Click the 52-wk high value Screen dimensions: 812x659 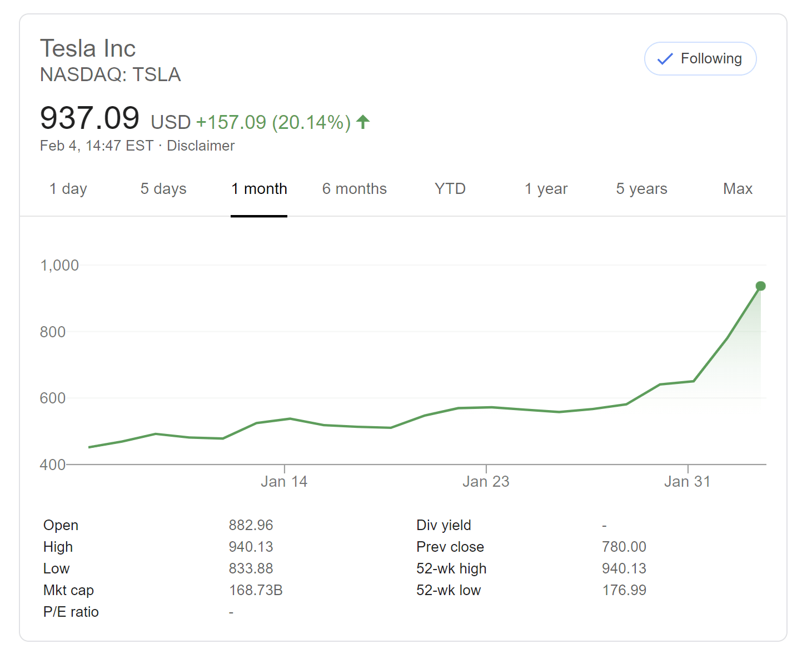click(624, 568)
